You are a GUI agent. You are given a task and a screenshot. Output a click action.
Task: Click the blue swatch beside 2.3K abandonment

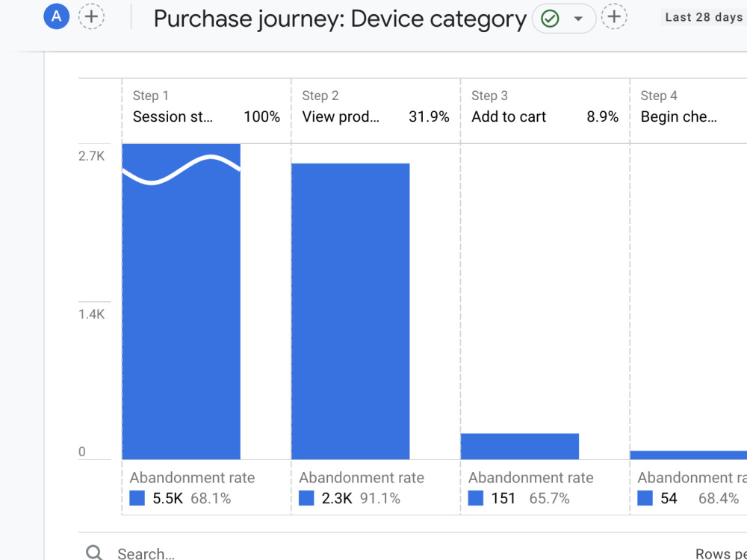tap(306, 498)
